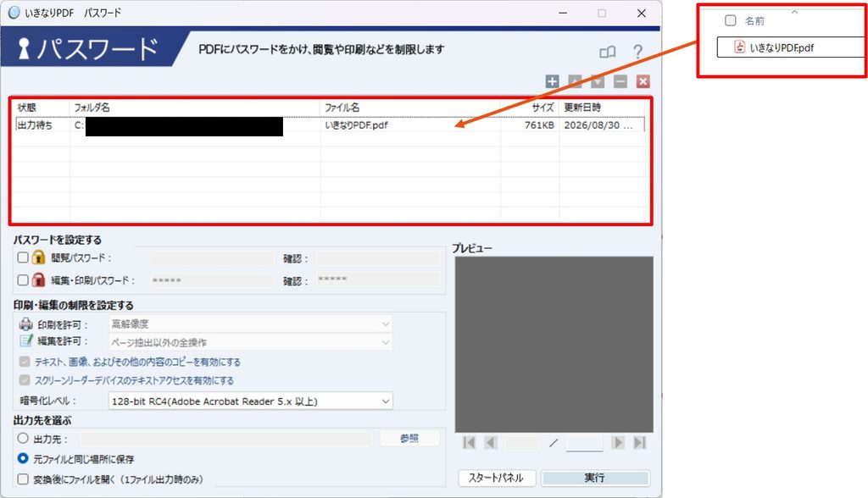The image size is (868, 498).
Task: Select いきなりPDF.pdf in the file list
Action: point(356,125)
